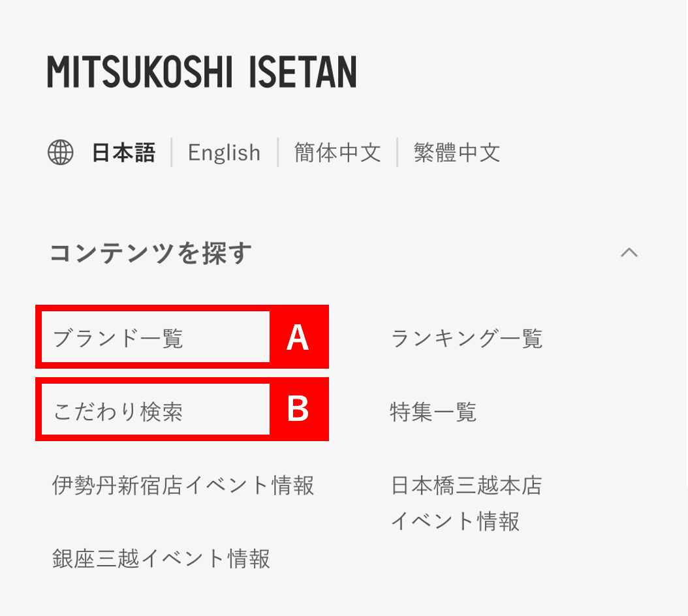Open 伊勢丹新宿店イベント情報
The height and width of the screenshot is (616, 688).
pyautogui.click(x=183, y=485)
